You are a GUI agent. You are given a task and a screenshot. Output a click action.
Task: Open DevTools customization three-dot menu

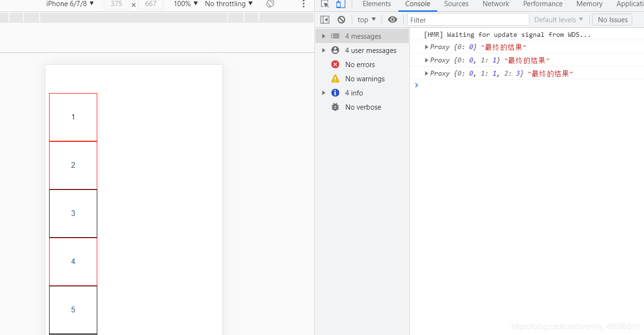click(304, 4)
